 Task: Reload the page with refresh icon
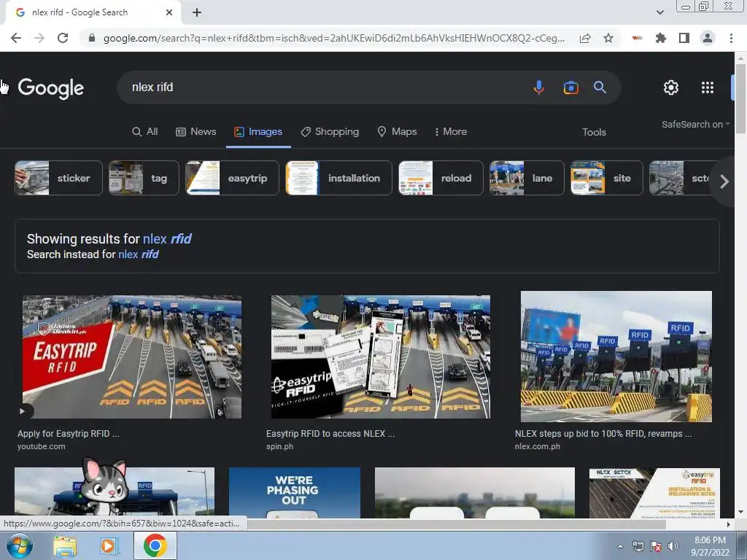click(63, 38)
